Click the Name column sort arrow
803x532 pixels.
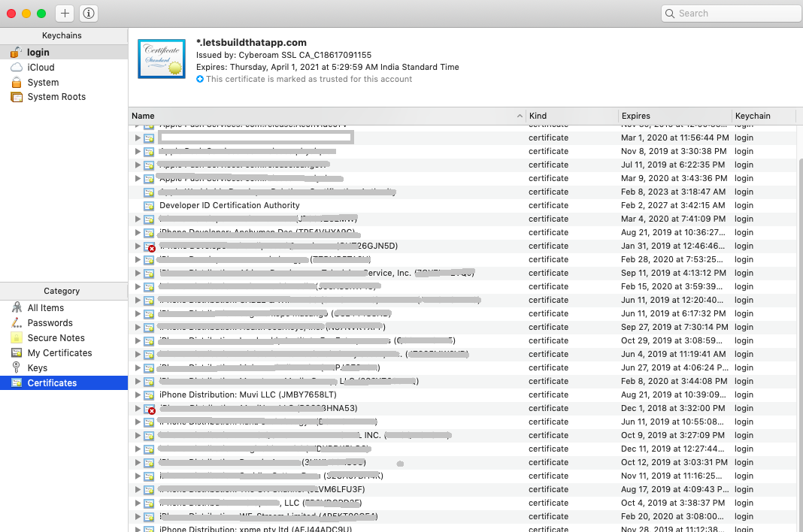click(x=520, y=116)
